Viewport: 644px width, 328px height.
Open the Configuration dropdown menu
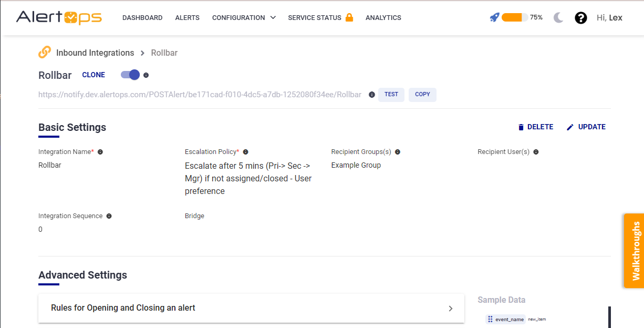(244, 18)
